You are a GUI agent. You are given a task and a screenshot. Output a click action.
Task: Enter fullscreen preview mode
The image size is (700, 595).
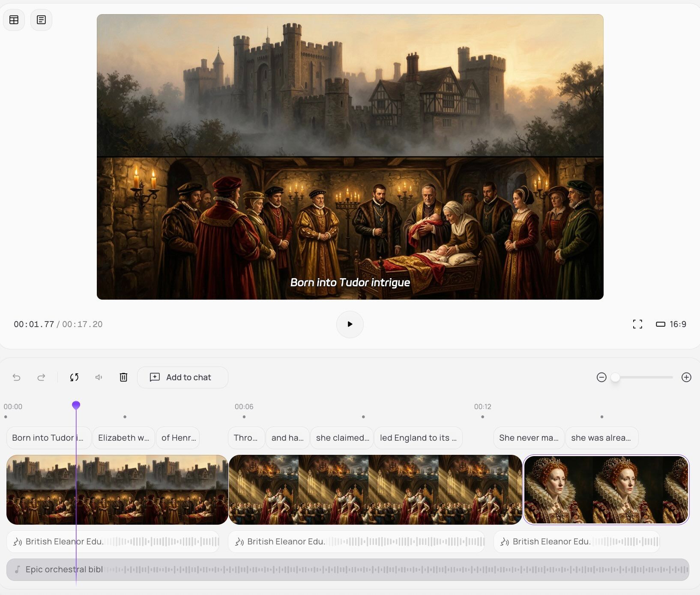tap(637, 324)
